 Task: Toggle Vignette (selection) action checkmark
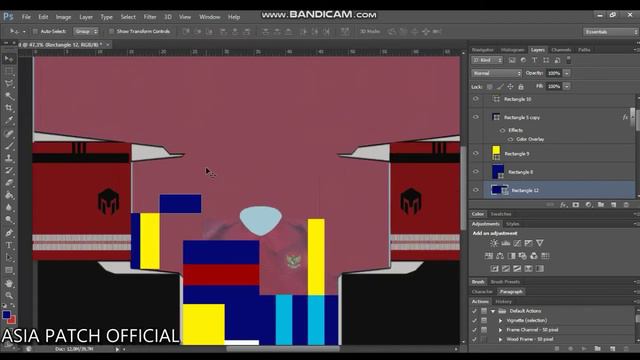click(x=474, y=320)
